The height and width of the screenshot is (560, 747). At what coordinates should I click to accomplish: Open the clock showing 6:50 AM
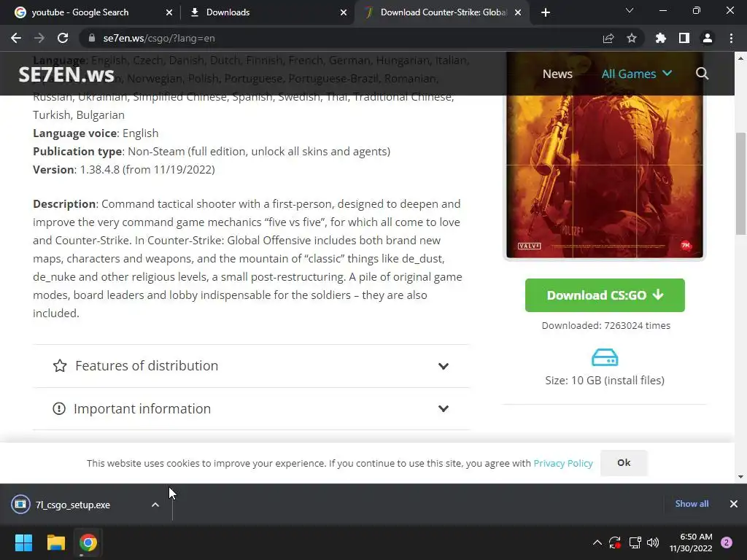point(691,542)
